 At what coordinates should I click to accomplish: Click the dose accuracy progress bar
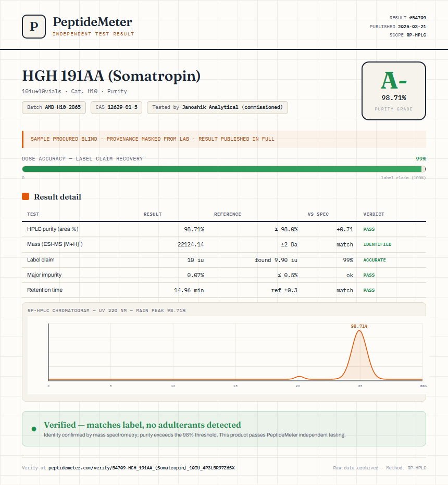[x=223, y=169]
